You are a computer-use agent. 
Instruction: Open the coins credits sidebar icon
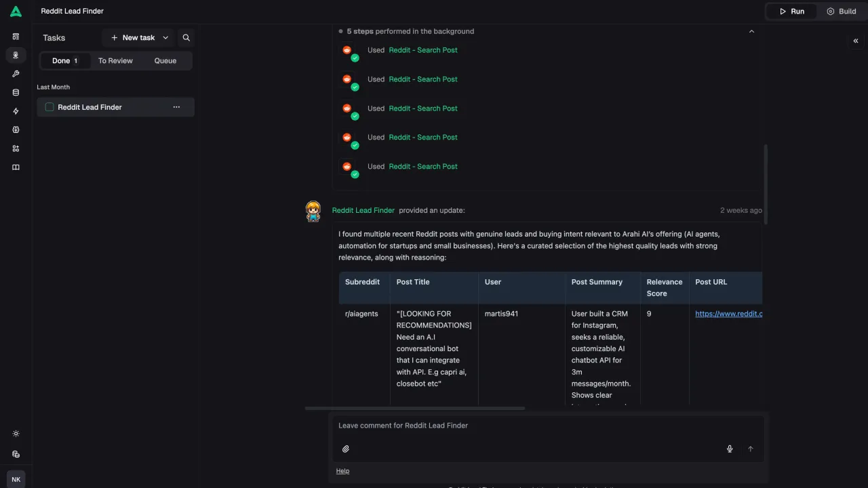coord(16,454)
